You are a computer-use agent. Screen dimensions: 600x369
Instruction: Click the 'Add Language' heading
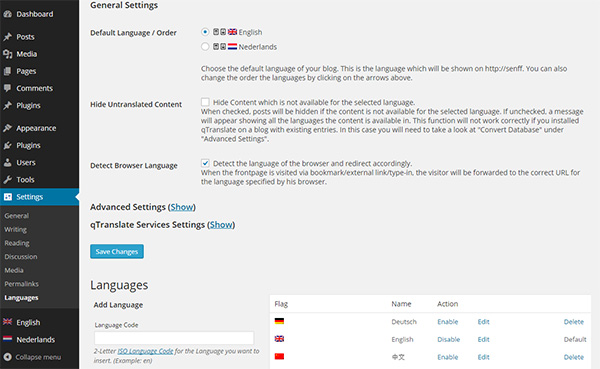point(118,305)
